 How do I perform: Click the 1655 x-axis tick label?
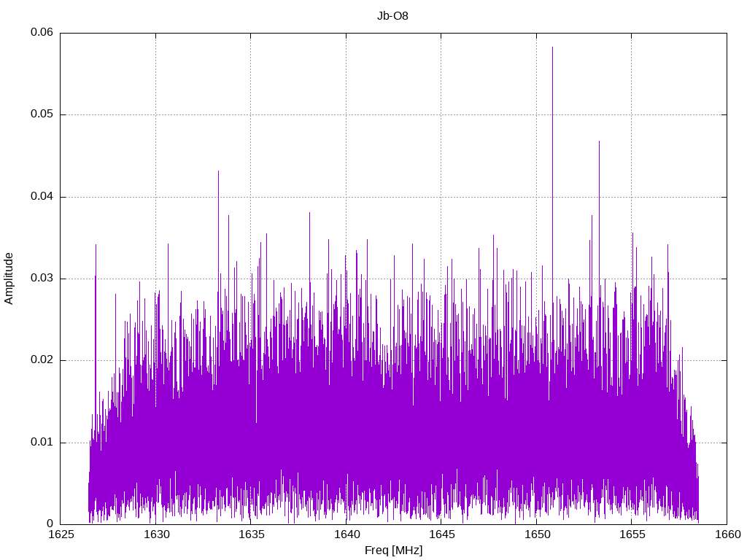(632, 534)
